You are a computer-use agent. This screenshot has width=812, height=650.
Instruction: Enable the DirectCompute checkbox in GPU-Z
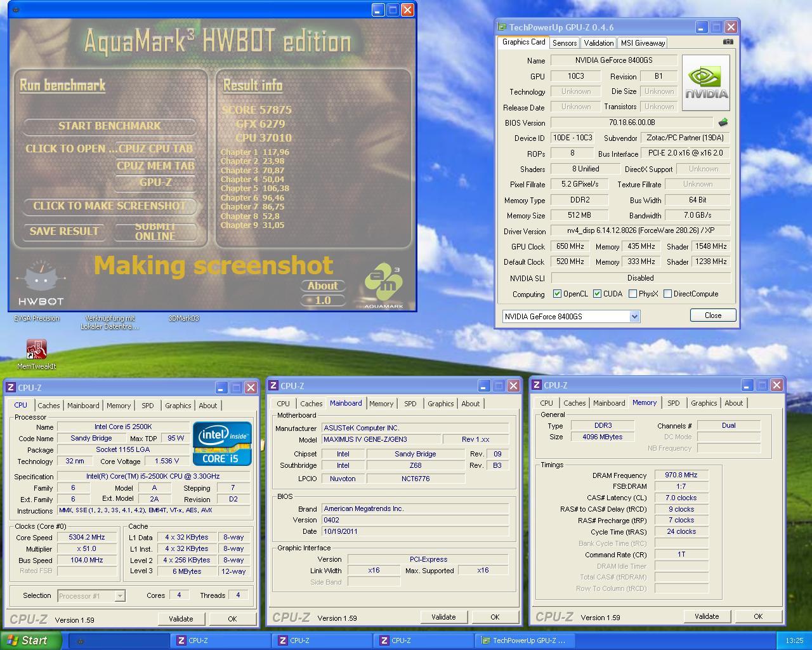(x=667, y=294)
